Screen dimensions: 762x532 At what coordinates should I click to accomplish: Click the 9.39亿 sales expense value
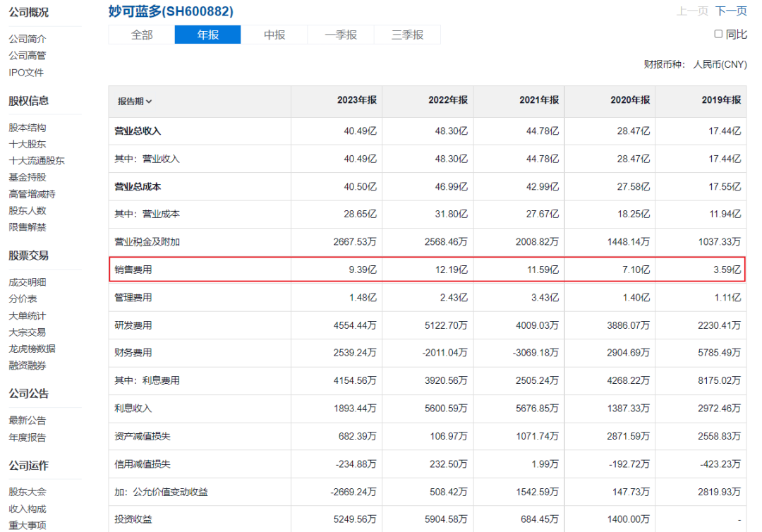(x=363, y=270)
